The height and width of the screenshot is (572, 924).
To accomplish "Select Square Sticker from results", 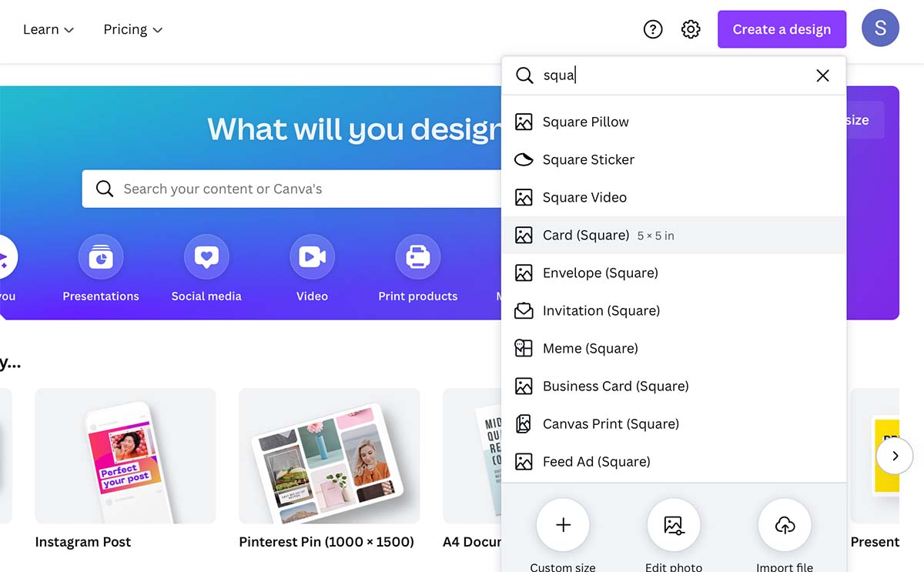I will (674, 159).
